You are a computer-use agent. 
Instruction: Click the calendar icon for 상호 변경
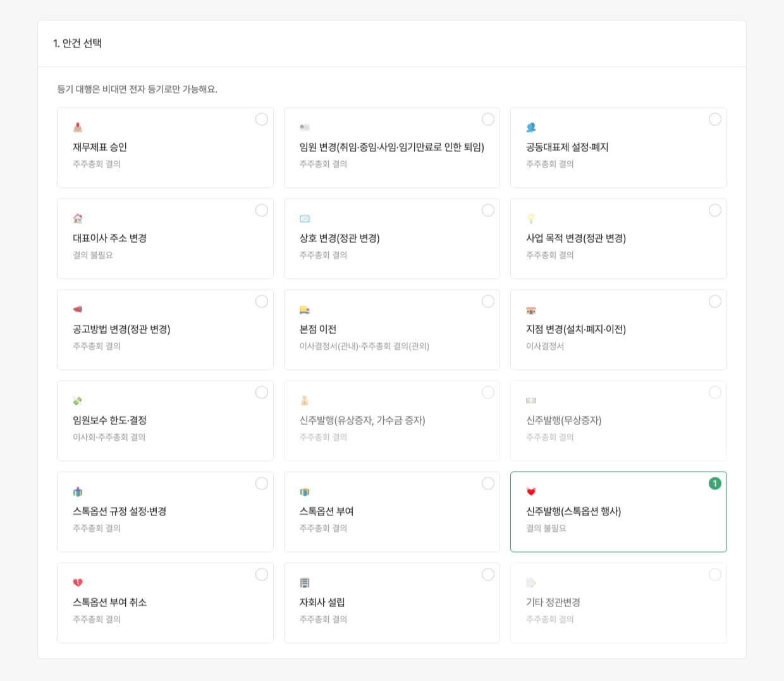[304, 218]
